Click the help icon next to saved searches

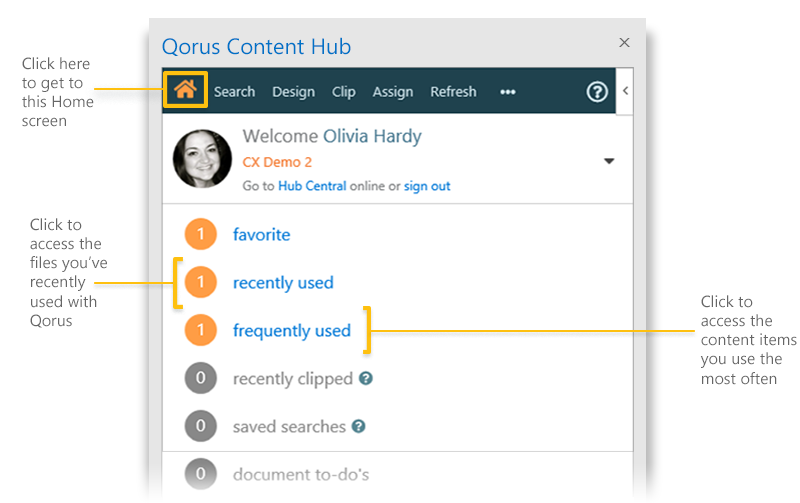[x=359, y=426]
